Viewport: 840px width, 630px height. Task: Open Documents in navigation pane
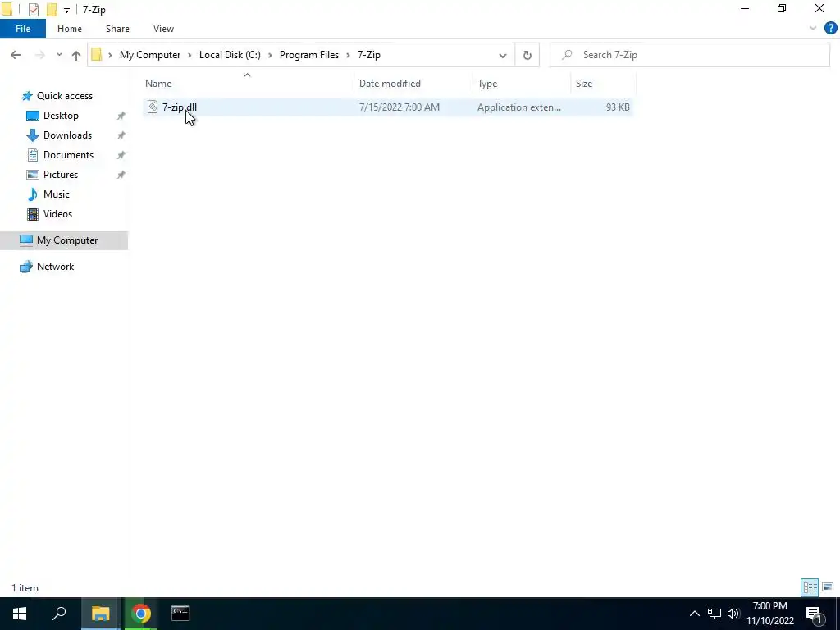point(68,155)
